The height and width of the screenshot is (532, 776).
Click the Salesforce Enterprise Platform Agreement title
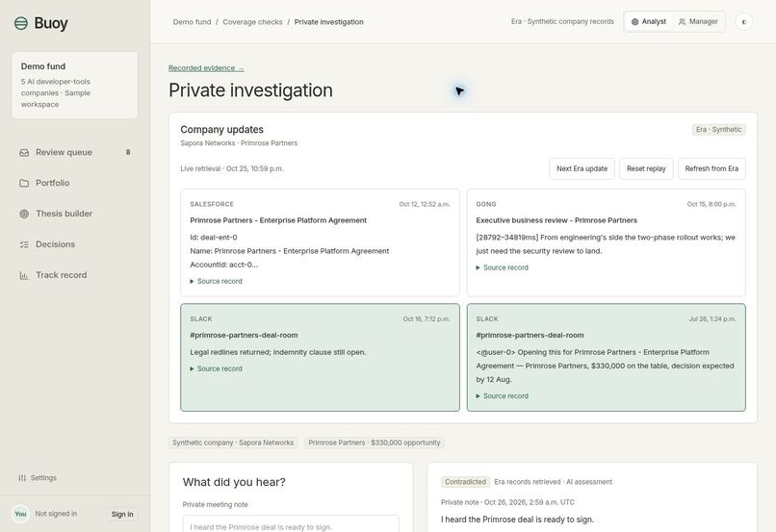[278, 220]
